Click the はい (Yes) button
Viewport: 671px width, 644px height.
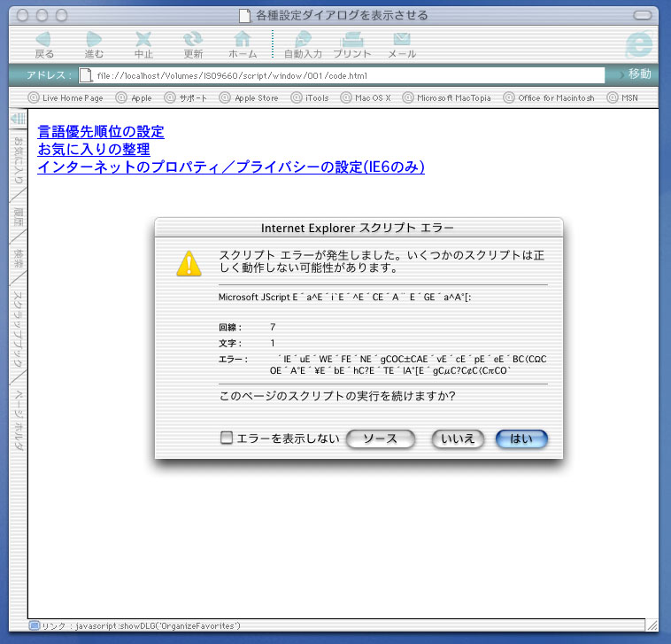pyautogui.click(x=521, y=438)
